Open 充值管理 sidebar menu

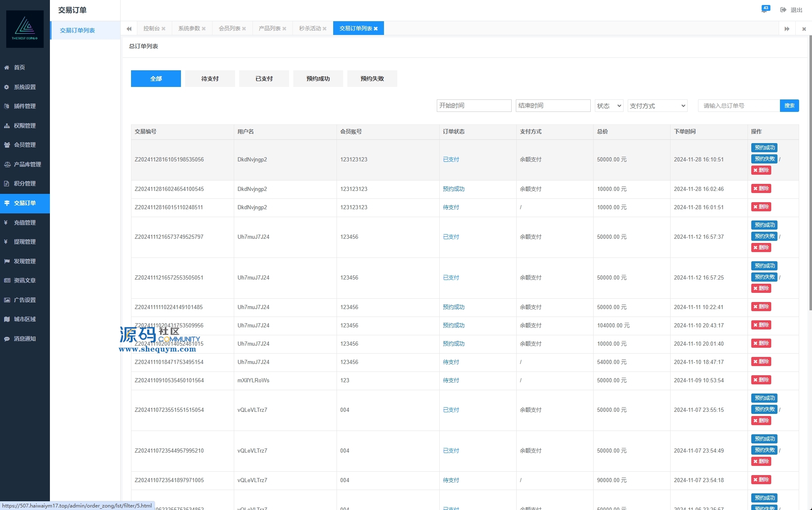pos(25,223)
